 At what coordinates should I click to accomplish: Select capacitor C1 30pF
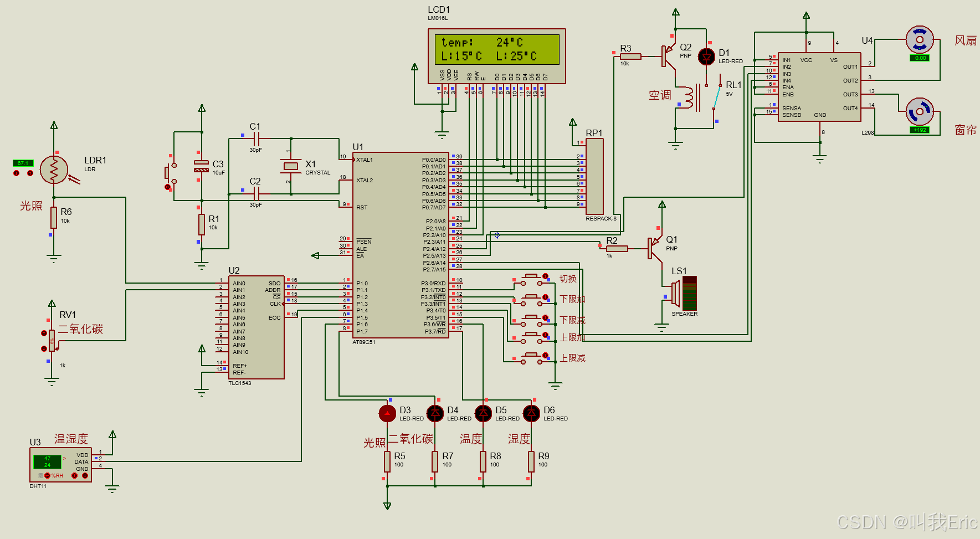[256, 138]
